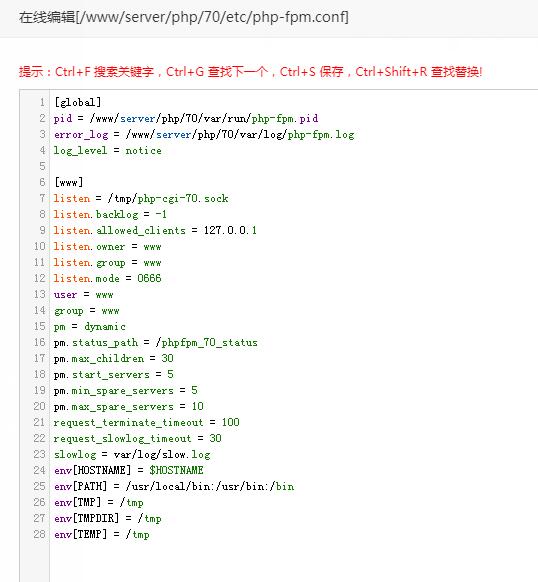Select the error_log setting line
The height and width of the screenshot is (582, 538).
(204, 134)
